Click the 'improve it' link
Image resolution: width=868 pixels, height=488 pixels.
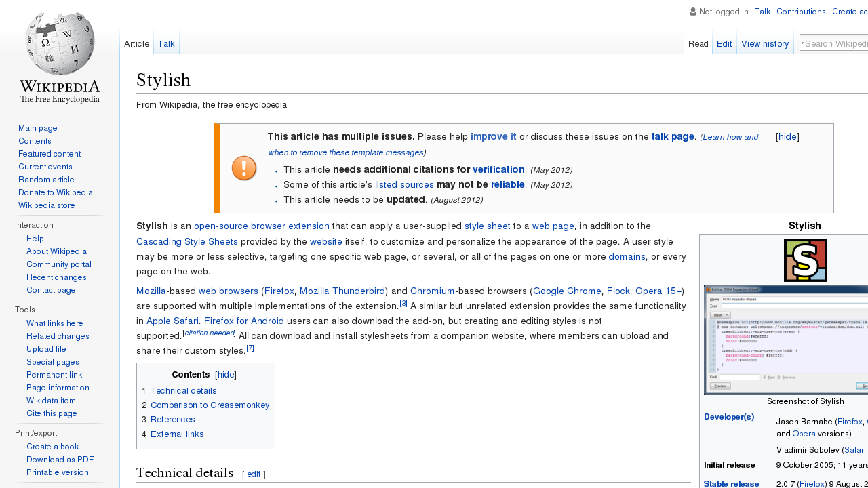tap(494, 137)
